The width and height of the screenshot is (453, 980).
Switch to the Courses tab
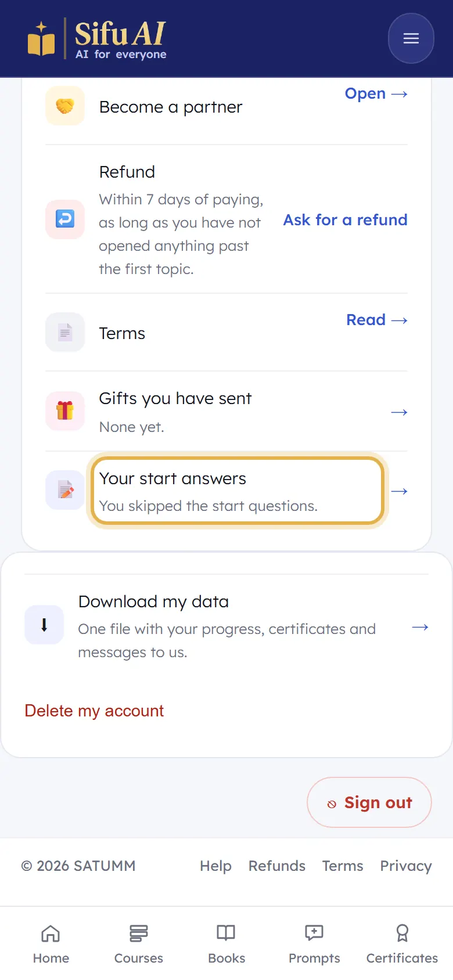point(139,944)
